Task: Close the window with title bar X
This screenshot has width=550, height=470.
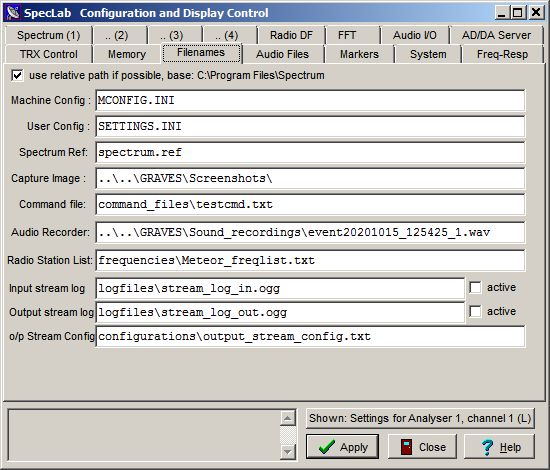Action: pyautogui.click(x=536, y=13)
